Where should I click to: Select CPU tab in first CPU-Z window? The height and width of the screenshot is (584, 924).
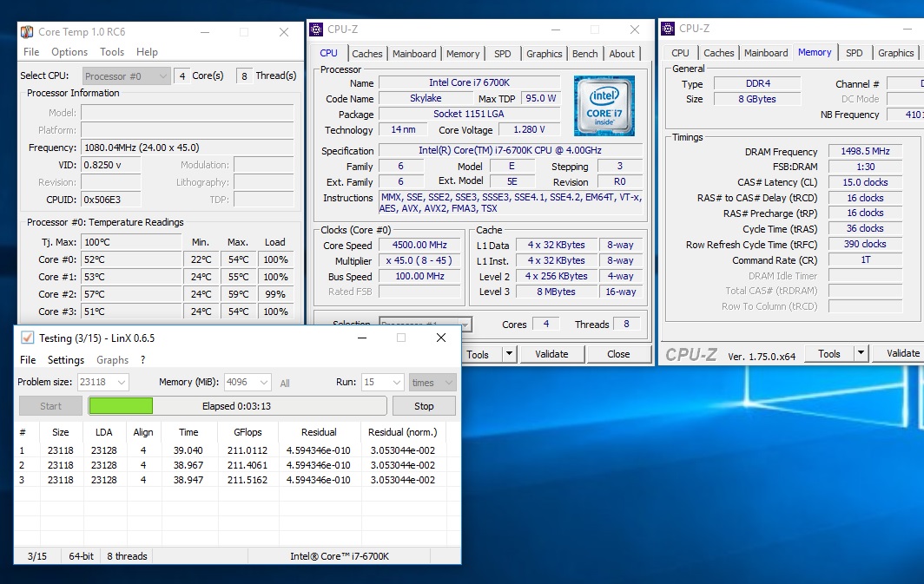click(x=329, y=53)
